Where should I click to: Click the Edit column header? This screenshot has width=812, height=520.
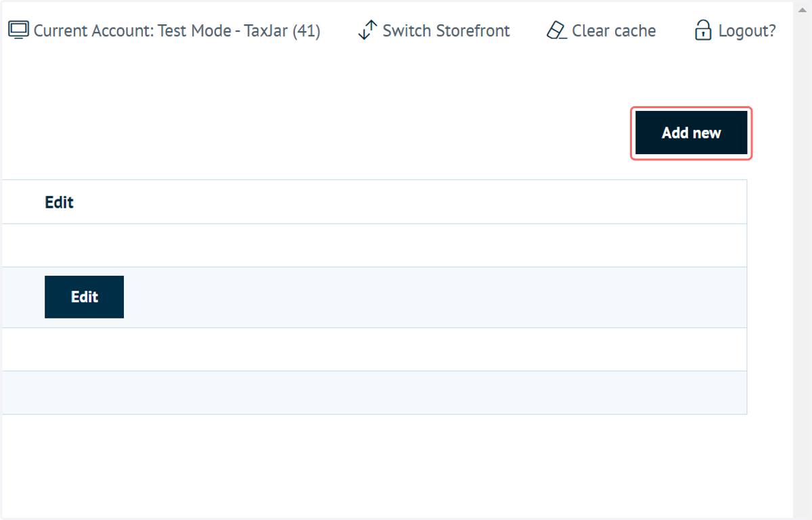pos(59,202)
